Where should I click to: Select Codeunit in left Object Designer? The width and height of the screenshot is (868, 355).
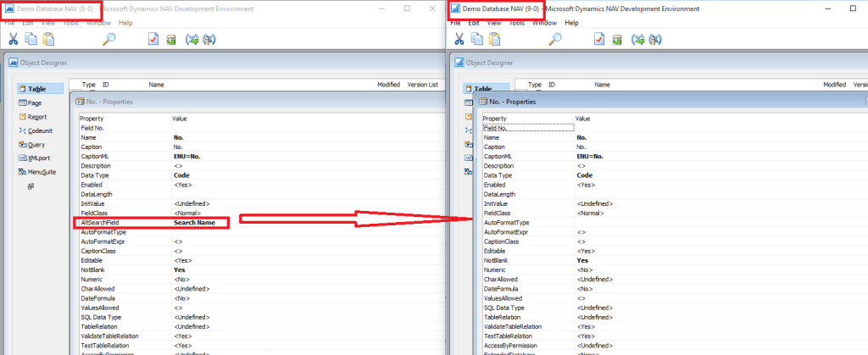(x=40, y=130)
